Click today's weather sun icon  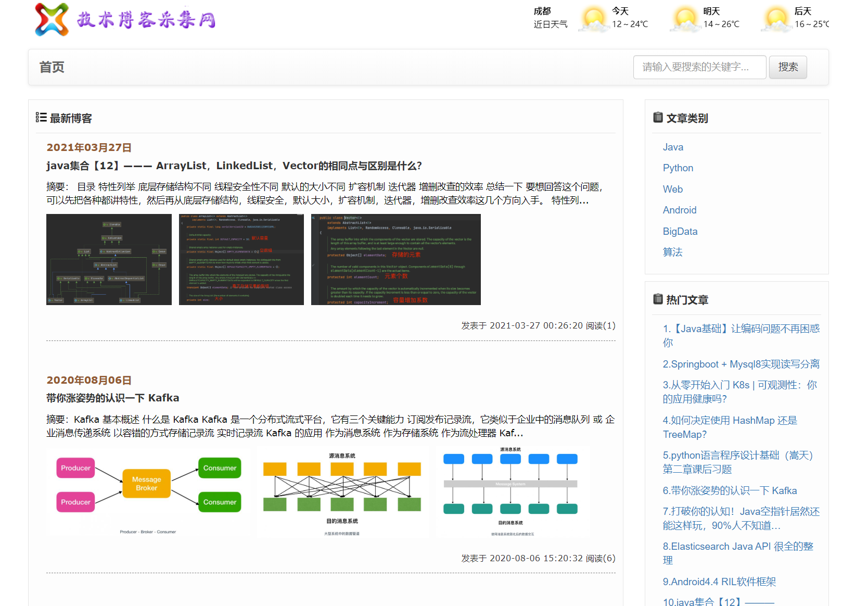(594, 19)
